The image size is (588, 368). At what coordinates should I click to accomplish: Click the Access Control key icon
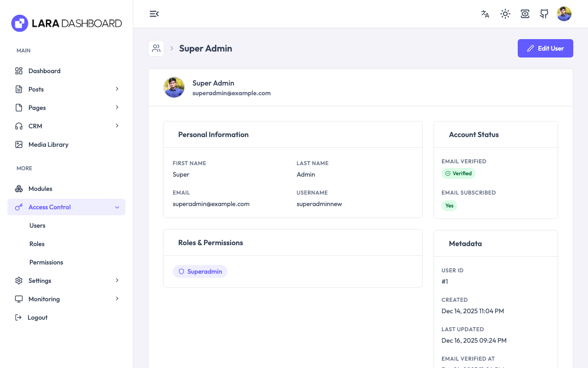19,207
